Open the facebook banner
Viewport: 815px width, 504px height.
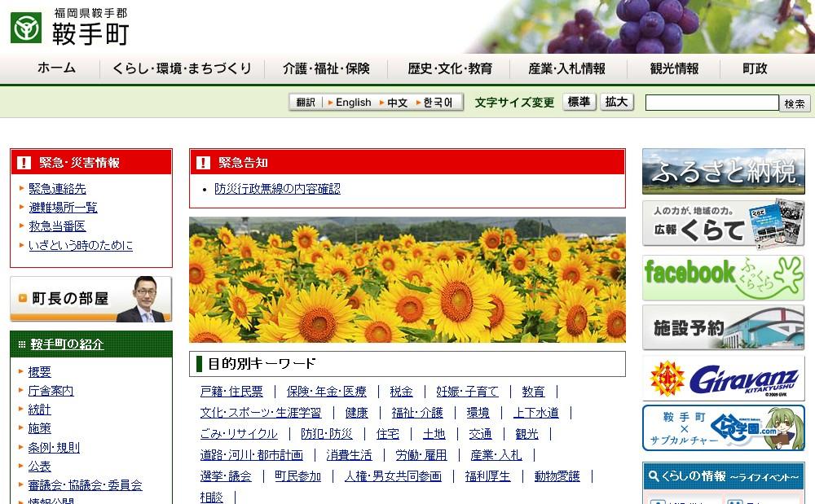click(x=723, y=277)
